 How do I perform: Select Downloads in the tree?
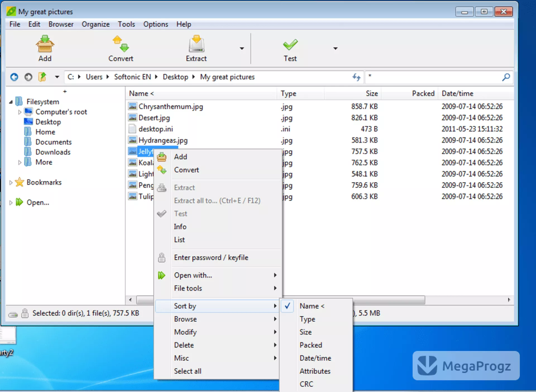click(x=53, y=152)
